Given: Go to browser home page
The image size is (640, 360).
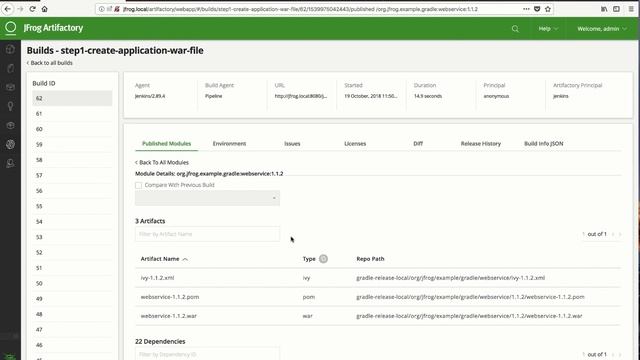Looking at the screenshot, I should click(44, 9).
